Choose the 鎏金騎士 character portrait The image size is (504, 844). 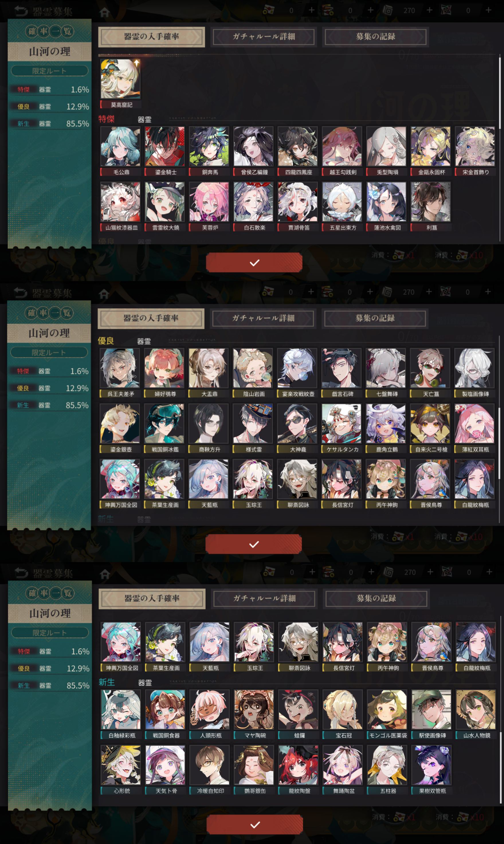(165, 146)
